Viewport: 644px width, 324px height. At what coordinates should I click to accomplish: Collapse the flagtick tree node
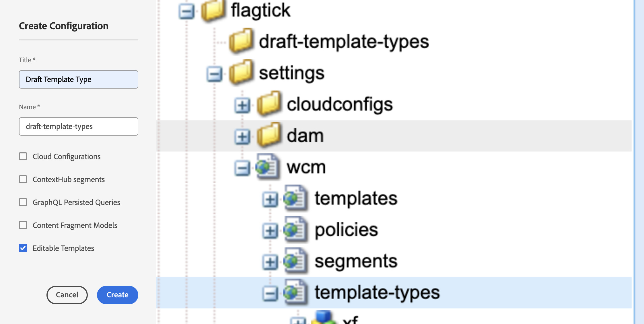click(x=186, y=12)
